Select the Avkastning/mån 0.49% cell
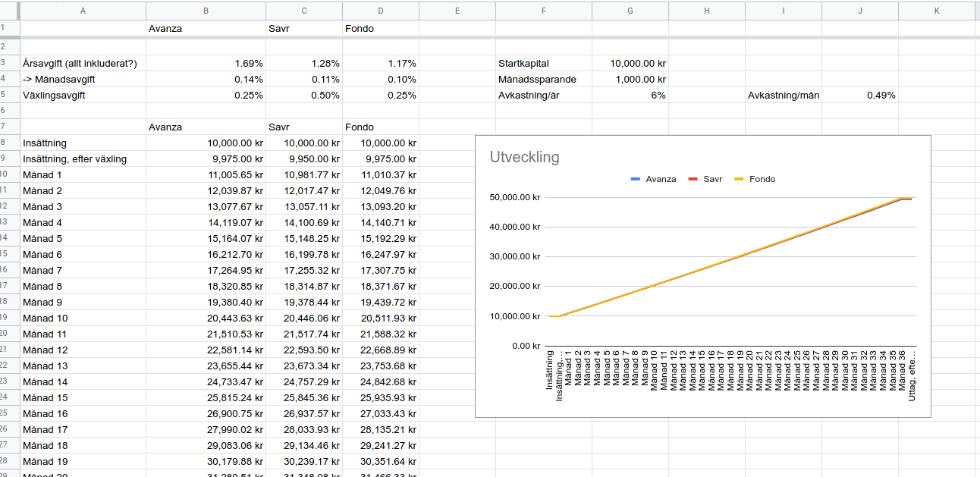 (859, 96)
